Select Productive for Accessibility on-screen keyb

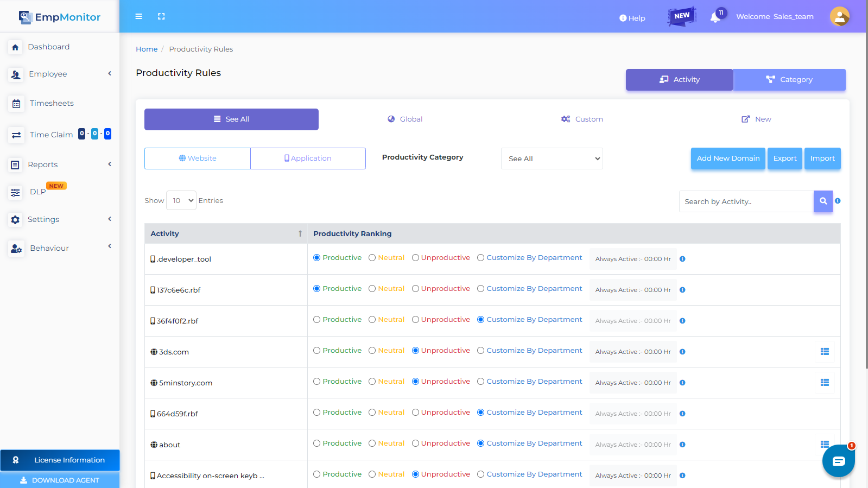(x=316, y=474)
